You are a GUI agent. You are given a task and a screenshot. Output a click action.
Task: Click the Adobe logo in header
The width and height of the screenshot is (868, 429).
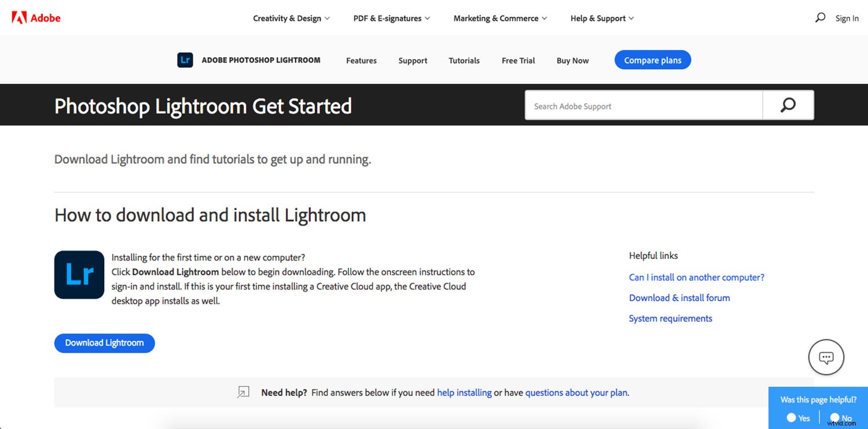point(36,18)
